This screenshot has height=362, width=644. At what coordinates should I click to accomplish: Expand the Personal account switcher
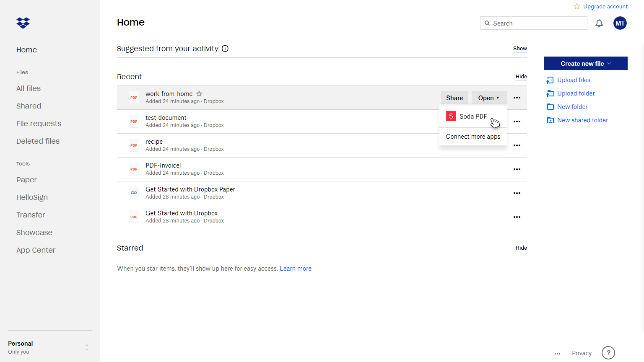[87, 347]
